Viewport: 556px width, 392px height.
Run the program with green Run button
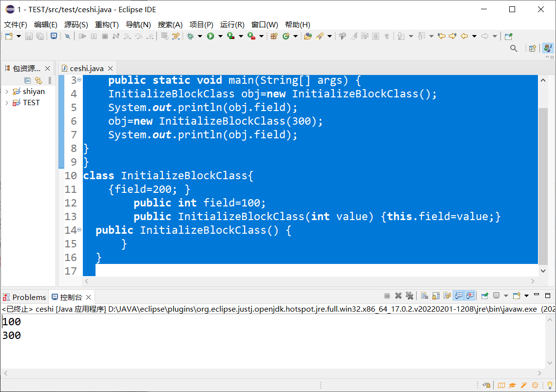pos(211,36)
